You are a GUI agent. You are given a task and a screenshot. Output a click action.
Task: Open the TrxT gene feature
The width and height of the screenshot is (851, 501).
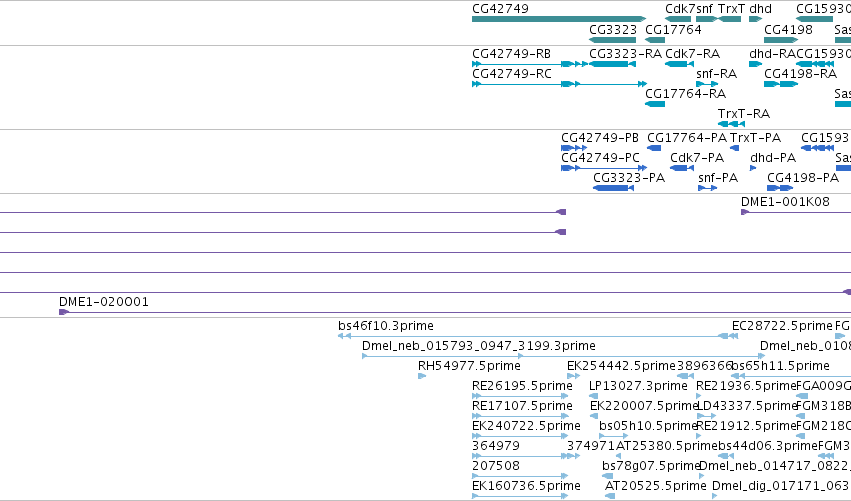(729, 19)
